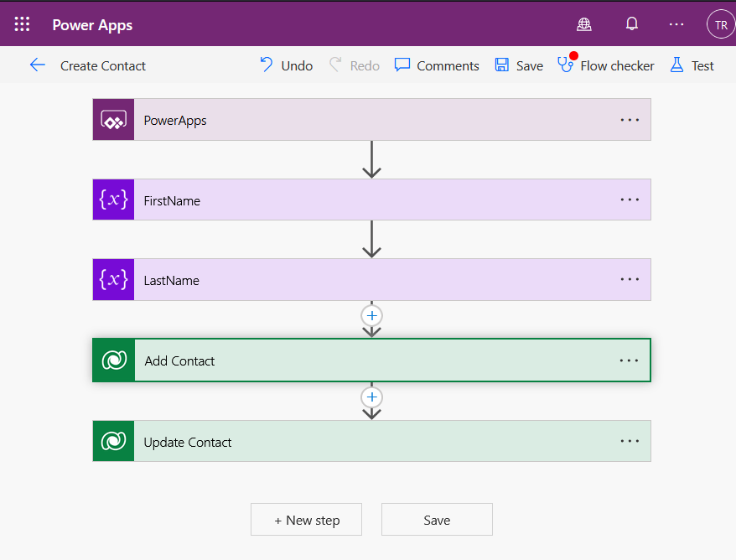Click the Add Contact Dataverse icon
The height and width of the screenshot is (560, 736).
(114, 360)
